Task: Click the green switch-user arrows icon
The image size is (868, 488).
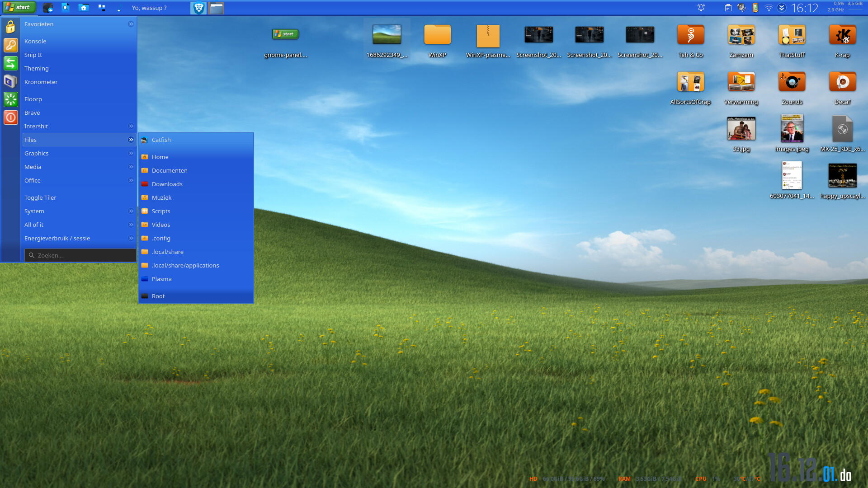Action: tap(10, 63)
